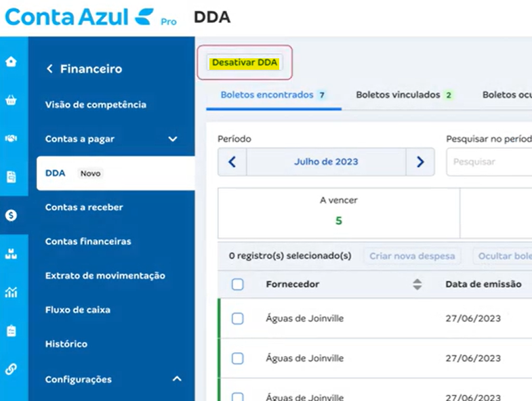
Task: Switch to the Boletos encontrados tab
Action: click(274, 95)
